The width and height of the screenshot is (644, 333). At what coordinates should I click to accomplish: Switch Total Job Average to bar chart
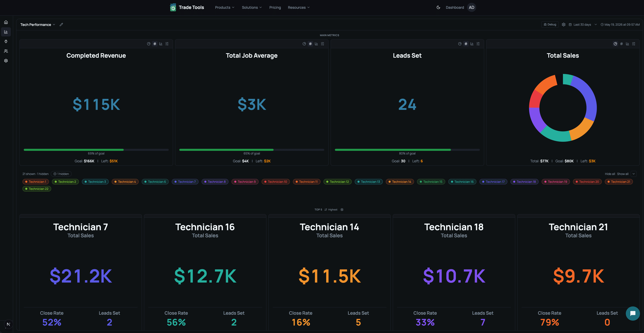(316, 44)
